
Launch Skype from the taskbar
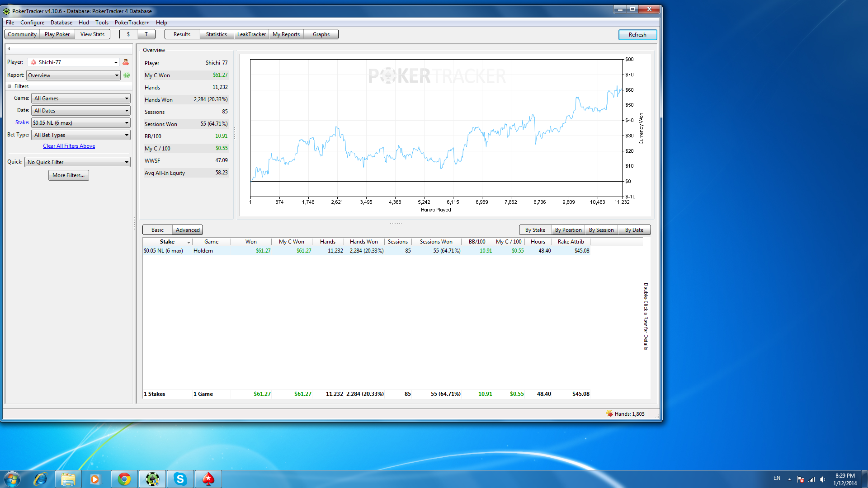[x=180, y=479]
